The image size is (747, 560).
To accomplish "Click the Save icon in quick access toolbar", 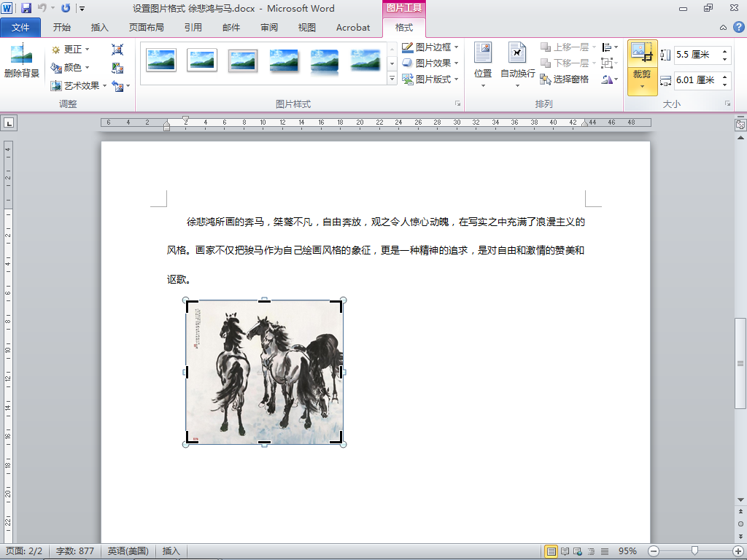I will pyautogui.click(x=26, y=8).
